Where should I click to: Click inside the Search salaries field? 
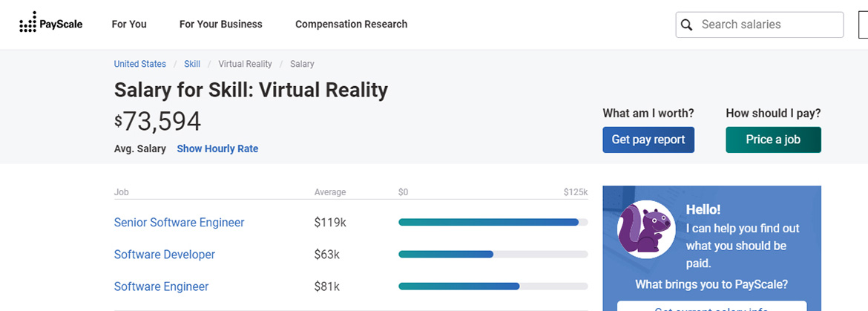(768, 24)
